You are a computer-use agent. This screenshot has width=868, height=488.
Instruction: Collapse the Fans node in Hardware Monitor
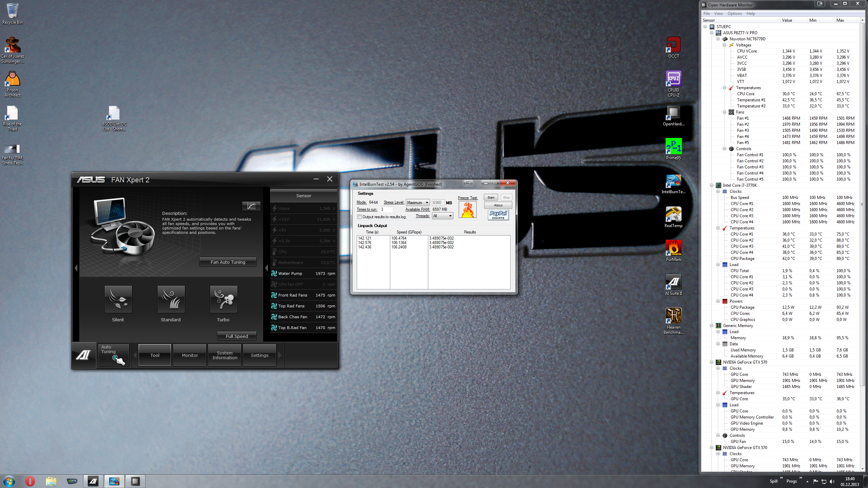coord(725,112)
